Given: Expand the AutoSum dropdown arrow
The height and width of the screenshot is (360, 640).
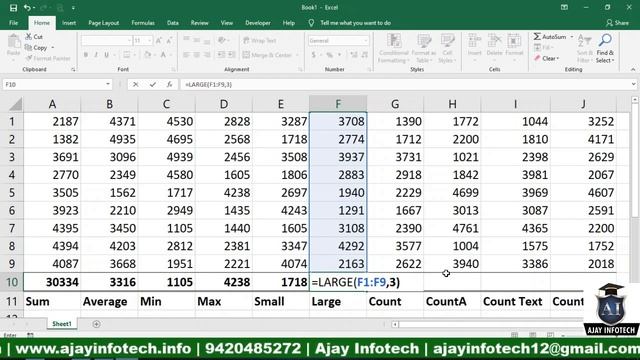Looking at the screenshot, I should tap(572, 37).
